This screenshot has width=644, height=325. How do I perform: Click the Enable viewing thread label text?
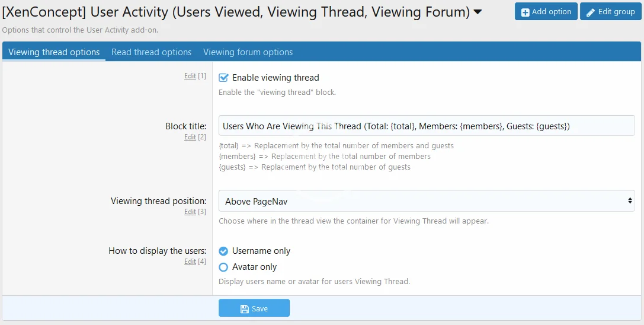click(275, 78)
